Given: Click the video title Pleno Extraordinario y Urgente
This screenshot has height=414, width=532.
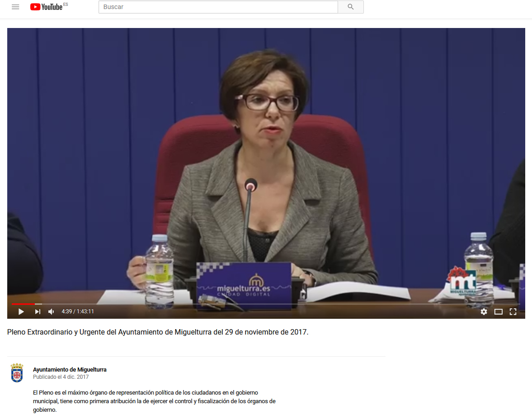Looking at the screenshot, I should (158, 332).
